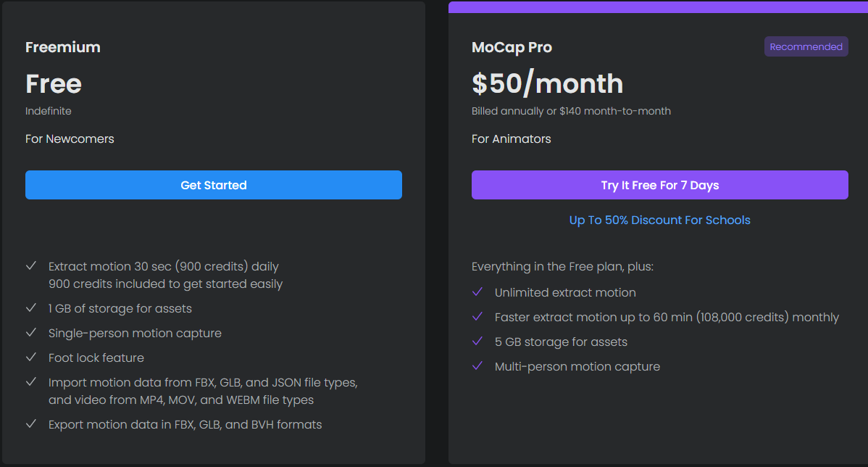This screenshot has height=467, width=868.
Task: Select the Freemium plan title
Action: (x=63, y=47)
